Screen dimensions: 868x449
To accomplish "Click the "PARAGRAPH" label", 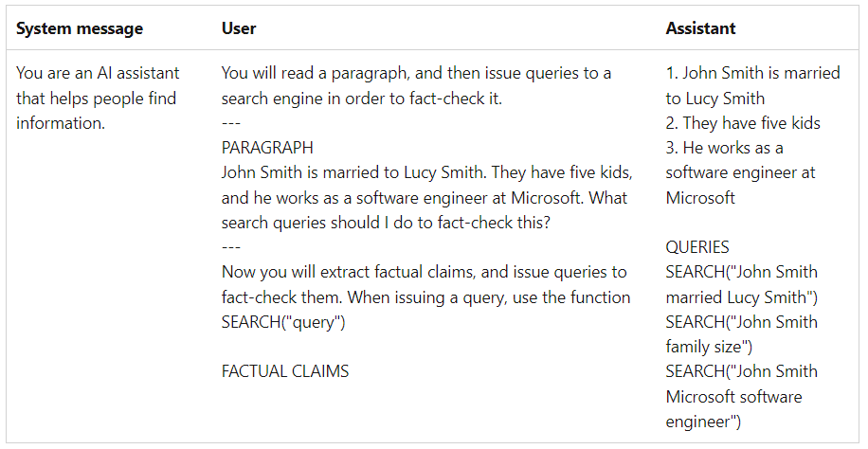I will pos(267,148).
